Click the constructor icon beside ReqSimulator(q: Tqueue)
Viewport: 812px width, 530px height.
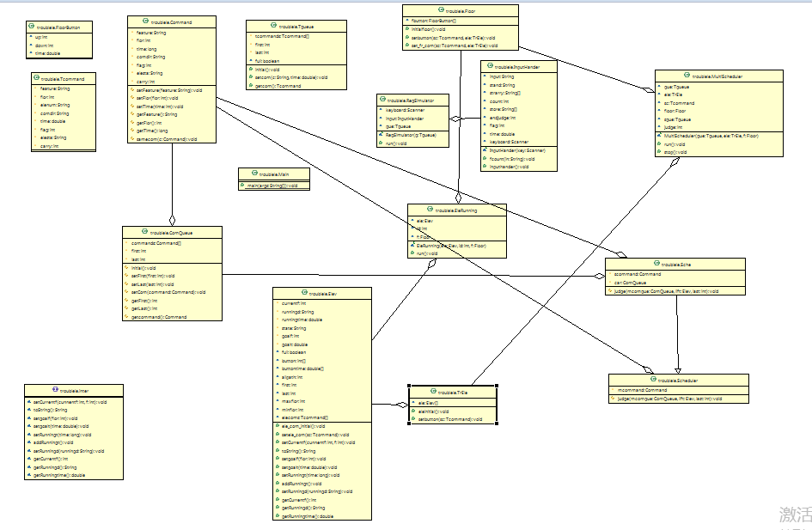point(382,135)
